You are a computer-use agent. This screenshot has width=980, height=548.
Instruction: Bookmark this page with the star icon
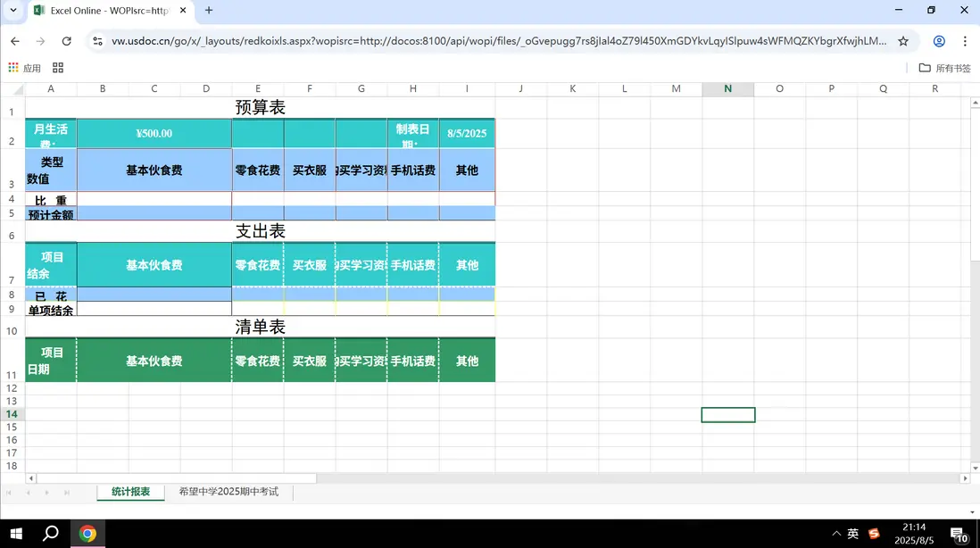(x=903, y=40)
